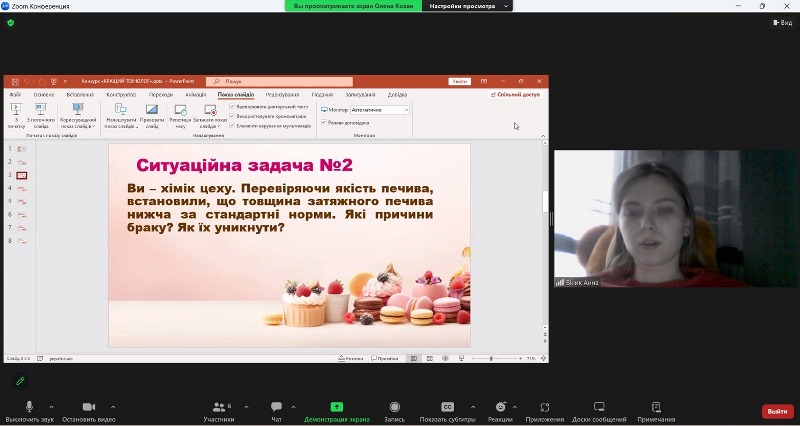Viewport: 800px width, 426px height.
Task: Open Zoom whiteboards (Доски сообщений) icon
Action: (x=599, y=407)
